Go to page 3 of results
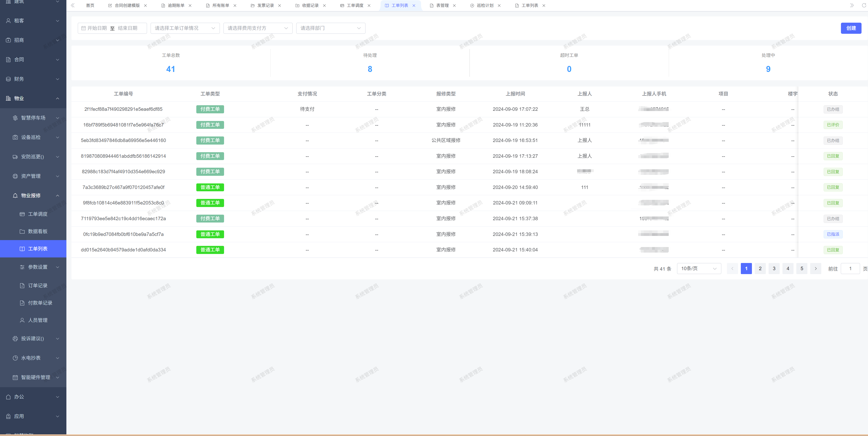The image size is (868, 436). 774,268
